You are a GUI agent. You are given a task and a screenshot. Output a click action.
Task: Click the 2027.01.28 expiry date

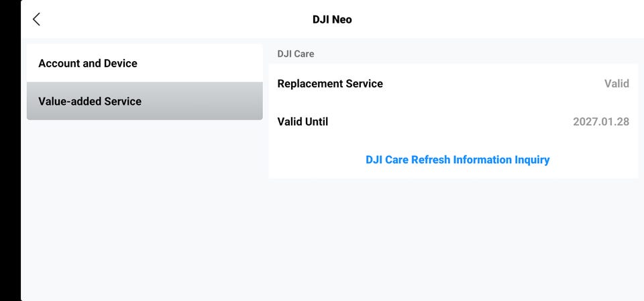pyautogui.click(x=601, y=122)
